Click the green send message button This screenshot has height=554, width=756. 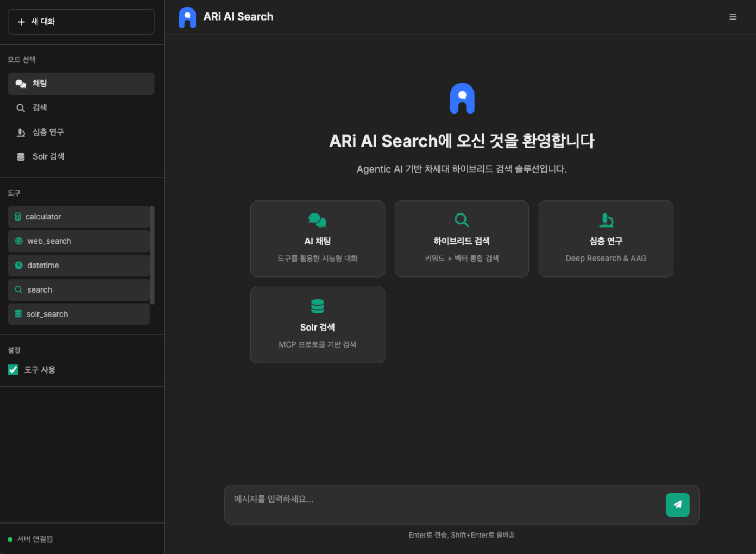pyautogui.click(x=677, y=504)
